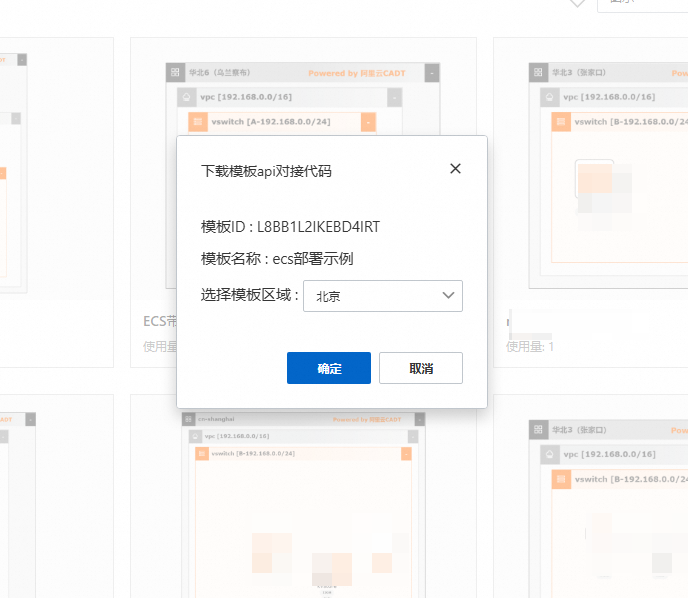Click the 使用量: 1 text
Screen dimensions: 688x598
[x=530, y=347]
